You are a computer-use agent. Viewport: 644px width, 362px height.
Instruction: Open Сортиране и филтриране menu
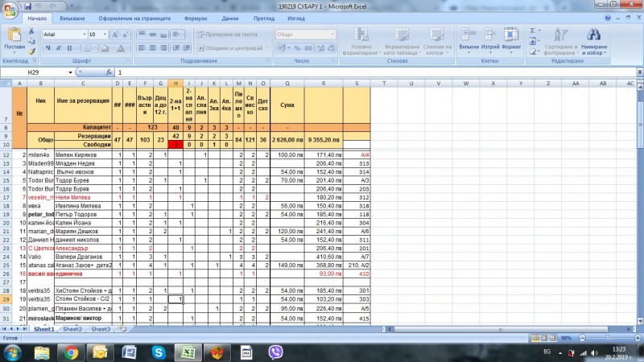coord(560,41)
